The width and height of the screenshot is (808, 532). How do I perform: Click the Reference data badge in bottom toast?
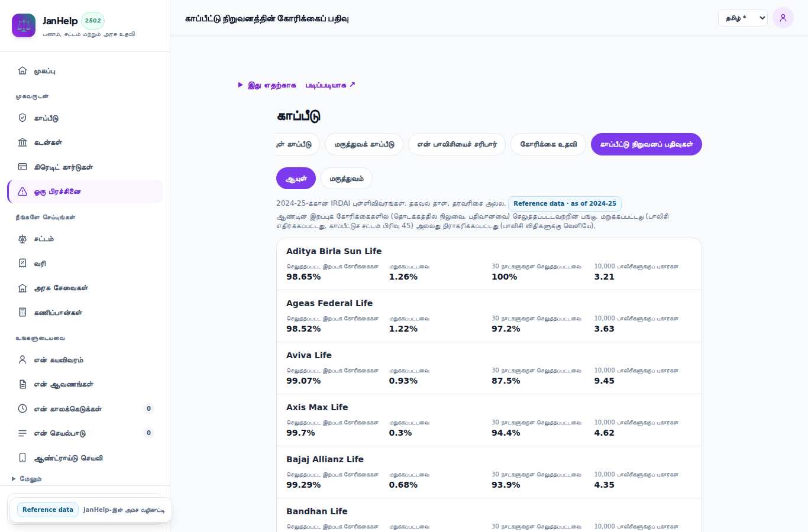point(48,510)
